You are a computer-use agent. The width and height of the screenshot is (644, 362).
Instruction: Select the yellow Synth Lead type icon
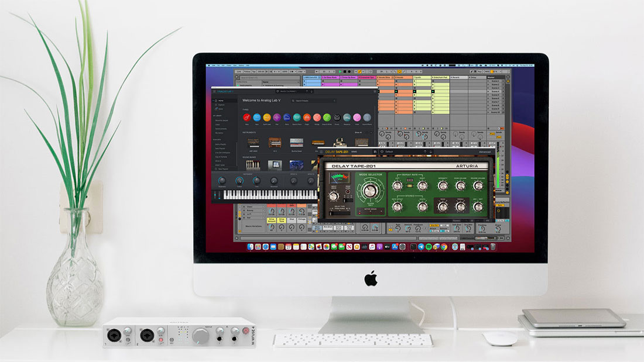click(x=267, y=118)
